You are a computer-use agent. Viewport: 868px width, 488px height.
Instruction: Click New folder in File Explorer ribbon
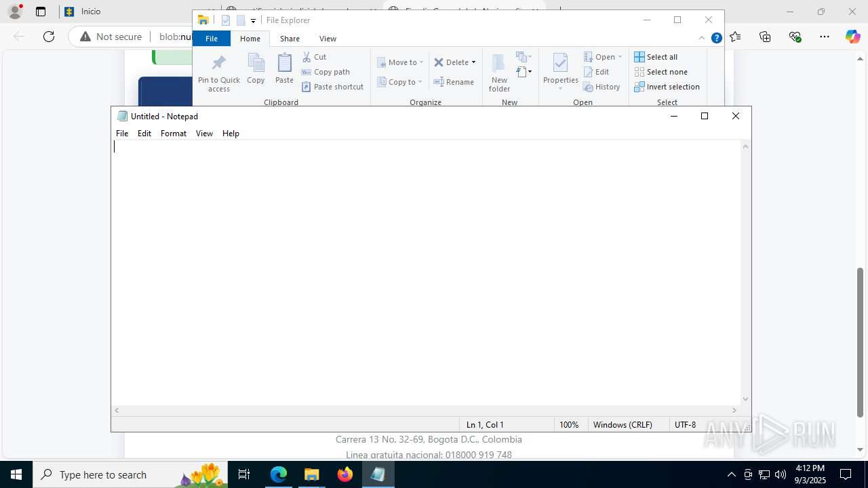(x=499, y=73)
